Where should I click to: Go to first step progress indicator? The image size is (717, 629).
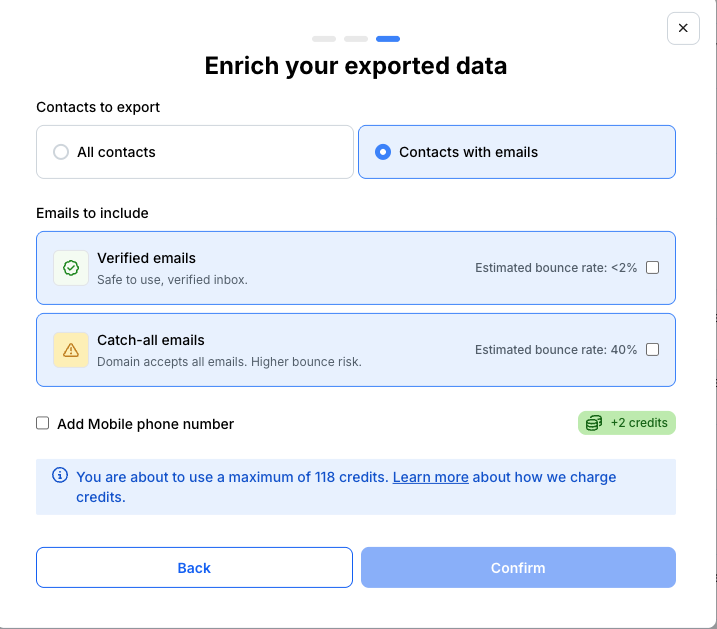pyautogui.click(x=324, y=39)
